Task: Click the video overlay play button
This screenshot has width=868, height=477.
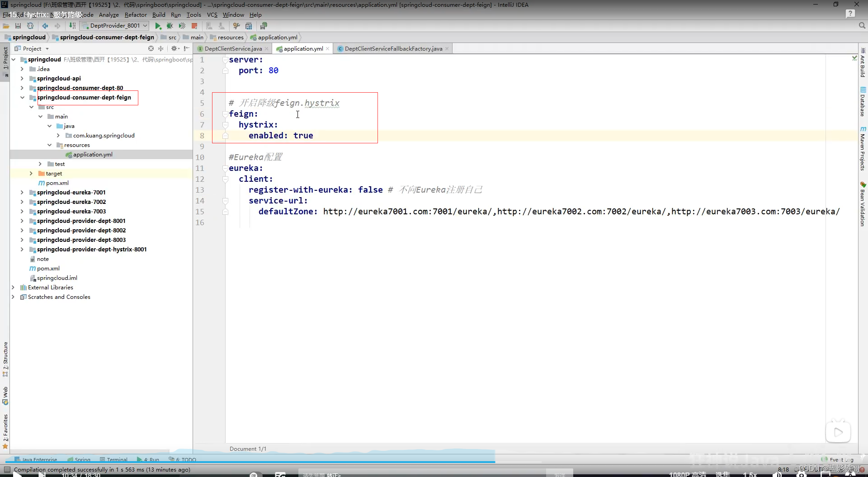Action: click(838, 432)
